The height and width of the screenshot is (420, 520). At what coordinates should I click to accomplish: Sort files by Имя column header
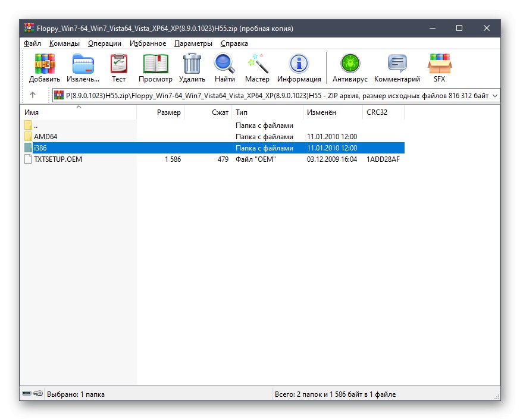(79, 112)
